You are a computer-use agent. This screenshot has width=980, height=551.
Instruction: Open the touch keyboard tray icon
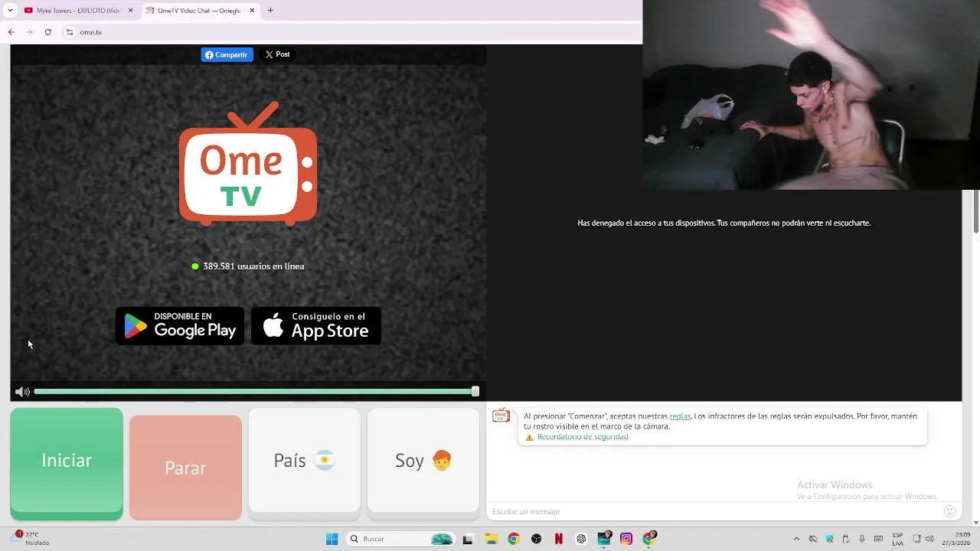point(878,539)
